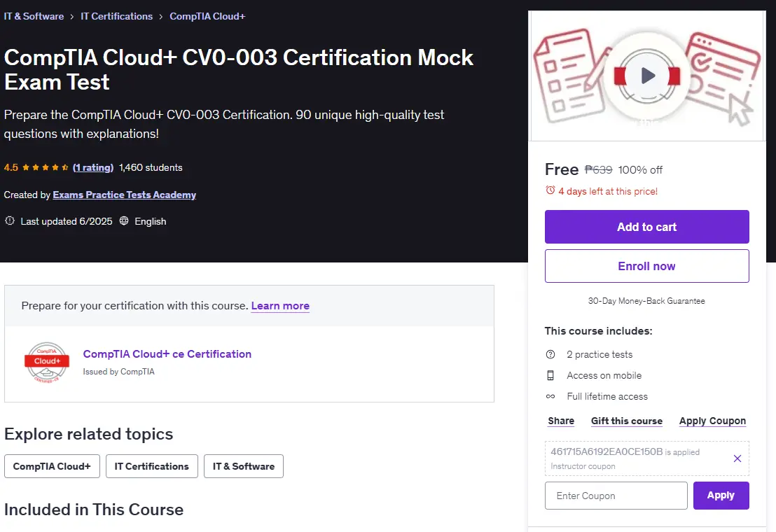Click the mobile phone access icon
Image resolution: width=776 pixels, height=532 pixels.
(550, 375)
